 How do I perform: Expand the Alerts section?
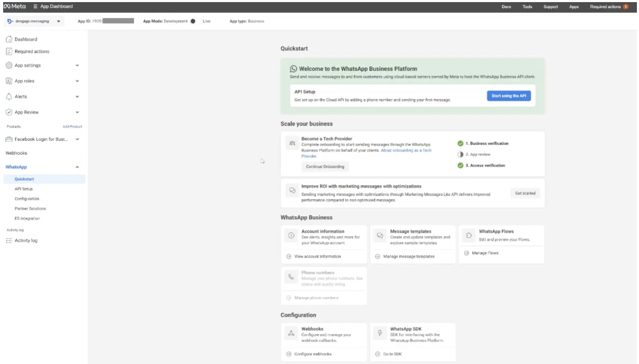click(x=78, y=97)
